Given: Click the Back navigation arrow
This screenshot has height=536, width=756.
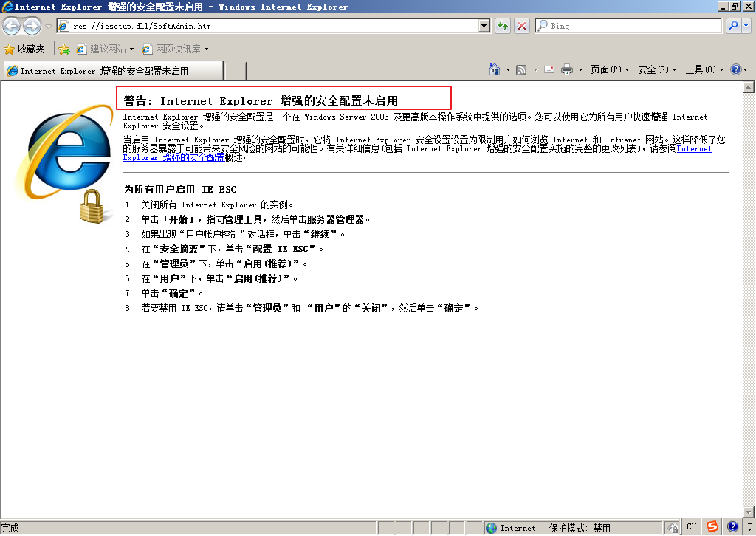Looking at the screenshot, I should (12, 26).
